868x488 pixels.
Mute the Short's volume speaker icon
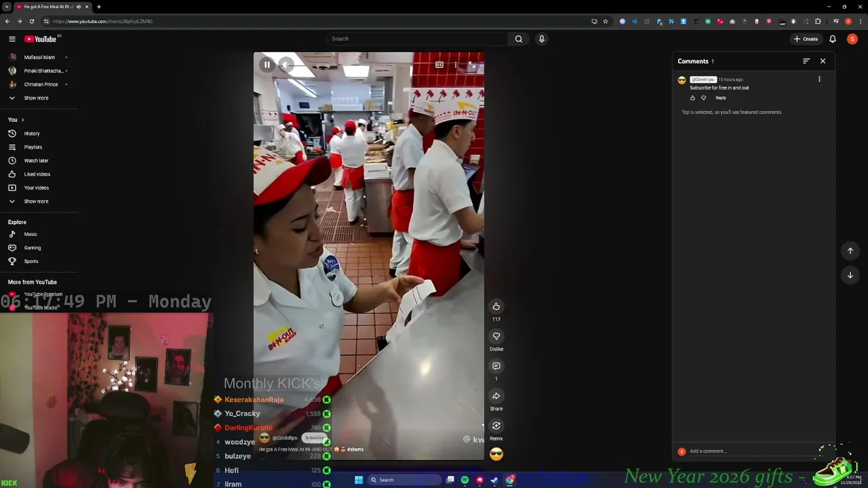pyautogui.click(x=286, y=65)
